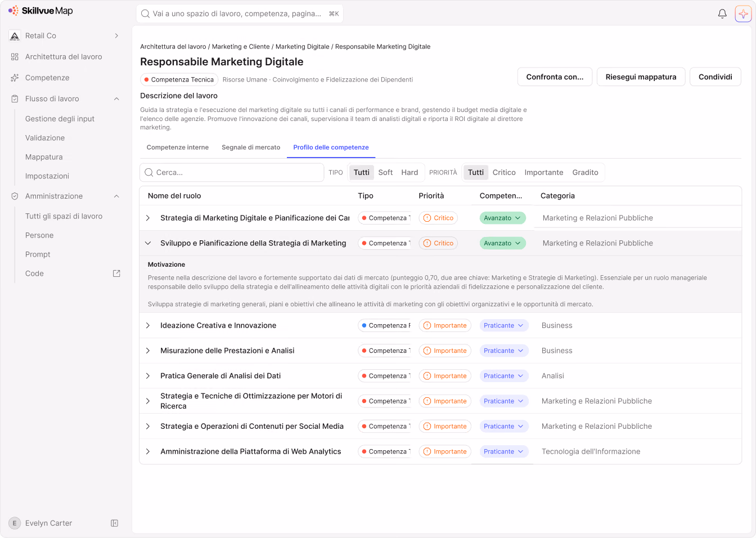Filter by Soft type
Screen dimensions: 756x538
coord(385,172)
